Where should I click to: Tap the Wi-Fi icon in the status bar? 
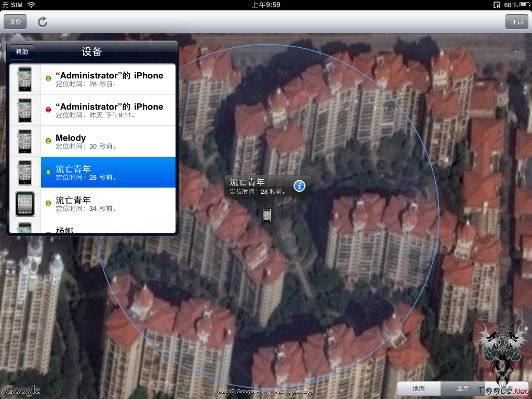click(x=31, y=5)
